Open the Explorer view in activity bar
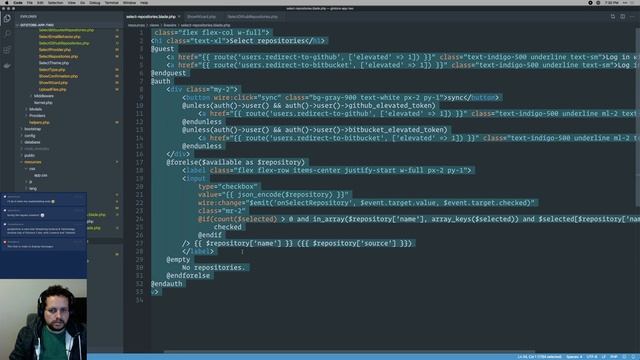 click(x=7, y=18)
